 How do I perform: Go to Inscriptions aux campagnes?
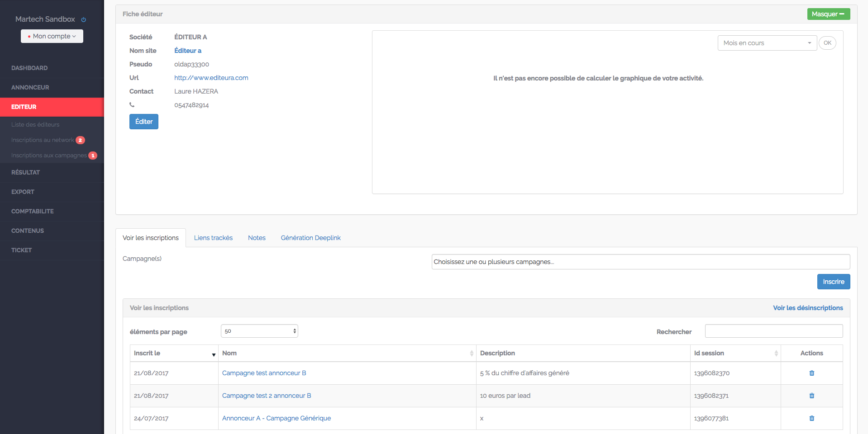49,156
